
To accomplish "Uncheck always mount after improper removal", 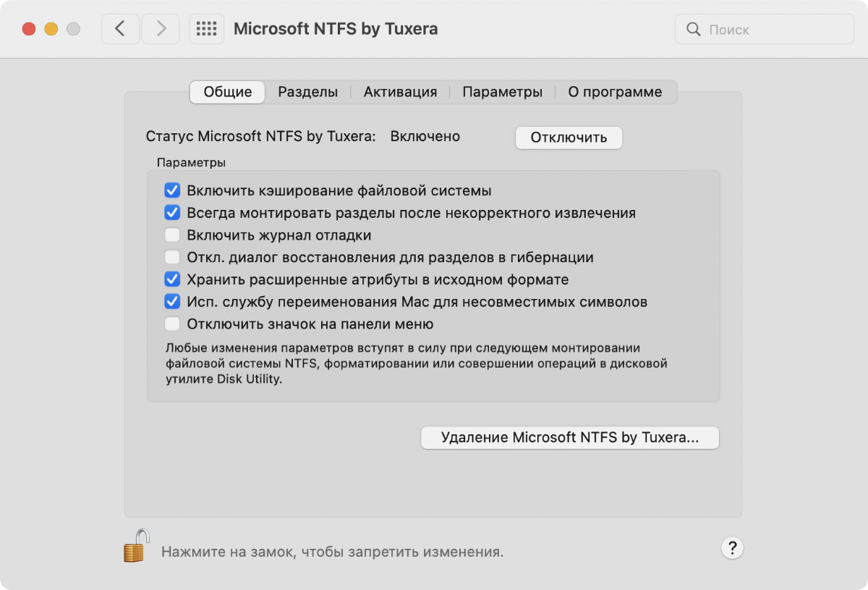I will pyautogui.click(x=172, y=213).
